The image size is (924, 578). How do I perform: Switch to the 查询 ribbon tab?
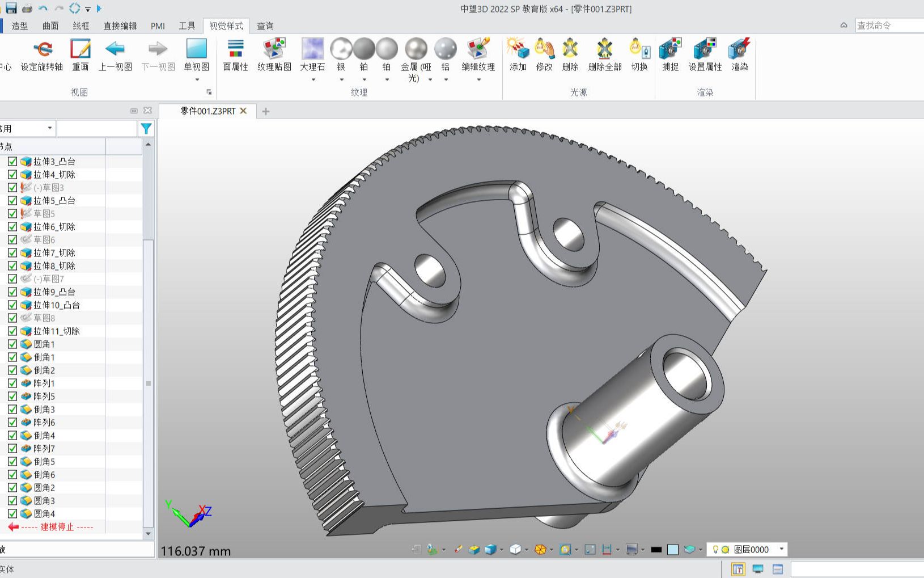click(265, 26)
